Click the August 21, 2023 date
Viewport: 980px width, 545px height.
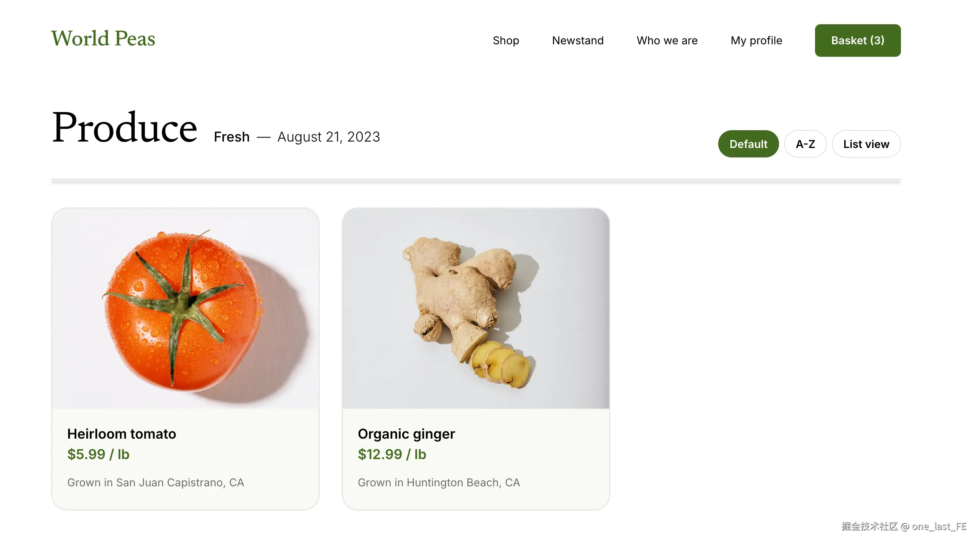329,137
